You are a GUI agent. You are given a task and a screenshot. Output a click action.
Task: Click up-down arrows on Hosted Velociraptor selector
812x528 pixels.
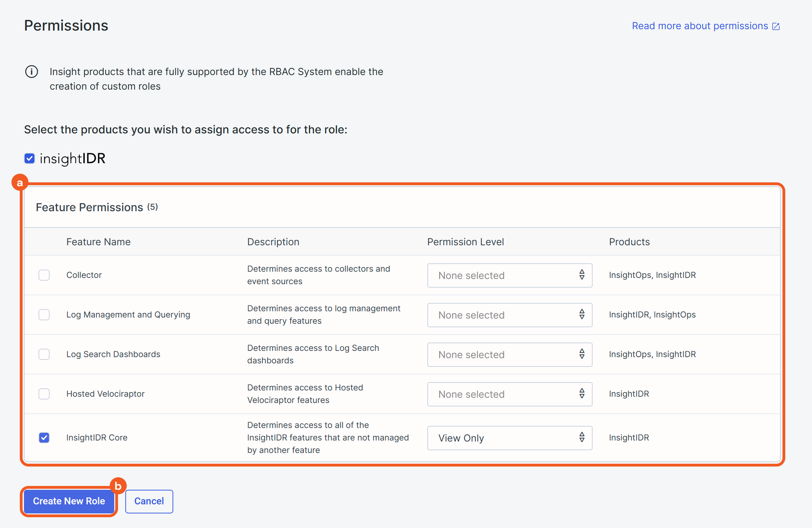coord(582,394)
